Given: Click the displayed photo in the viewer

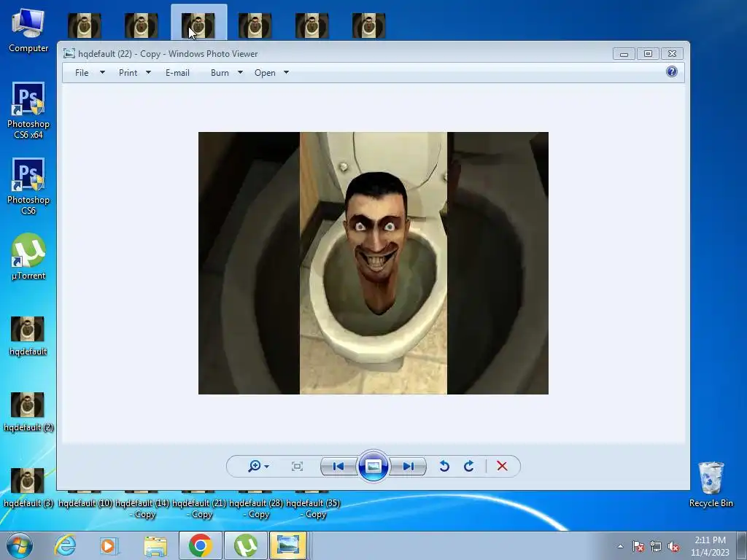Looking at the screenshot, I should pyautogui.click(x=373, y=262).
